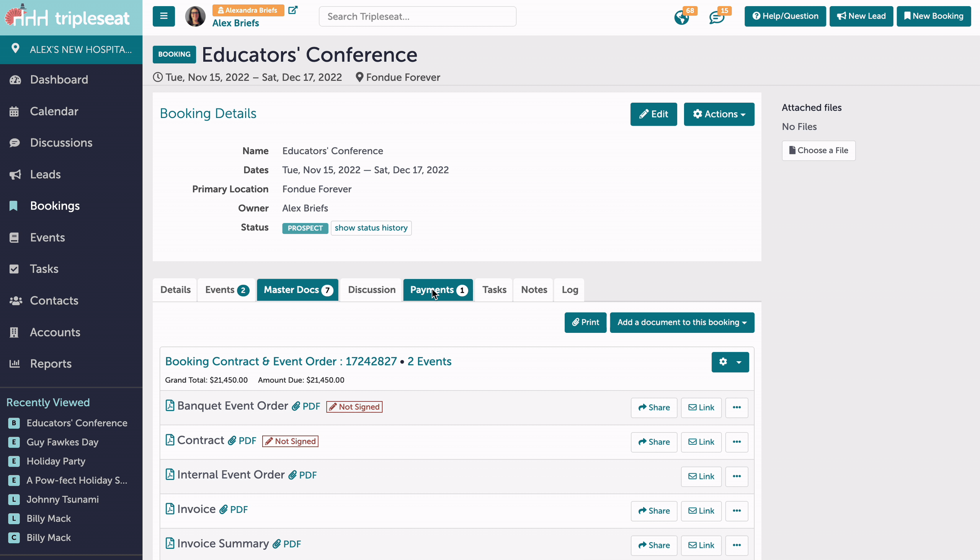Open more options for Invoice row
980x560 pixels.
click(737, 511)
